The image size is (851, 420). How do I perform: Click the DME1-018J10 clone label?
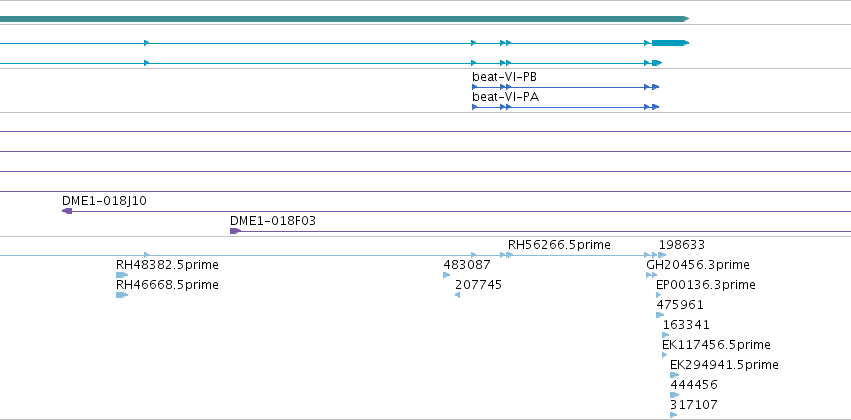pyautogui.click(x=104, y=201)
